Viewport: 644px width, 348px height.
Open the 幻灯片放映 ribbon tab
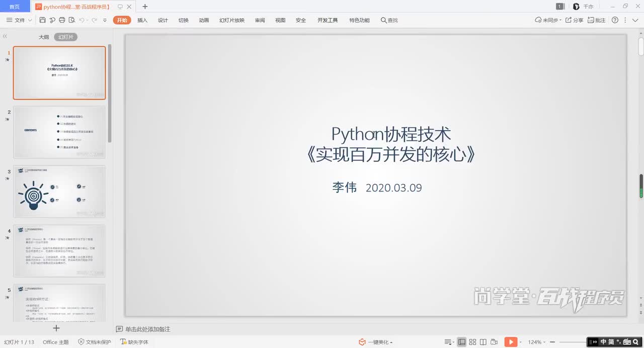click(232, 20)
